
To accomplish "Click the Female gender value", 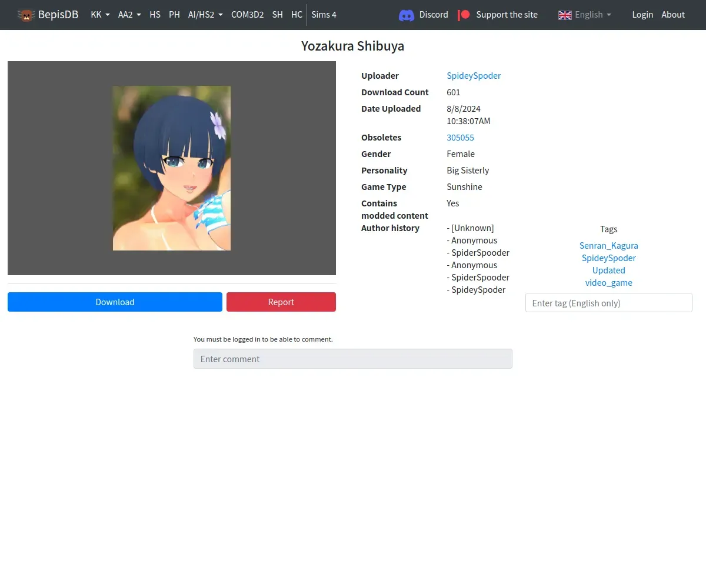I will pos(461,153).
